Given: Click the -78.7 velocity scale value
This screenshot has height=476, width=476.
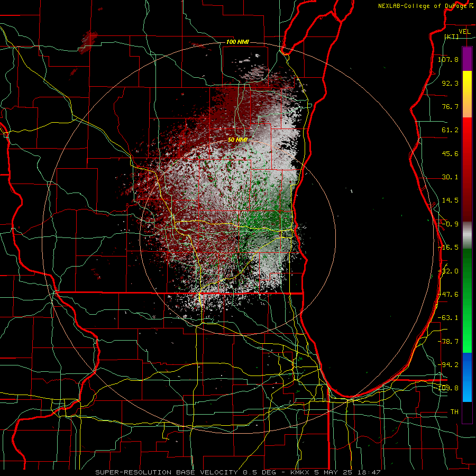Looking at the screenshot, I should [x=448, y=342].
